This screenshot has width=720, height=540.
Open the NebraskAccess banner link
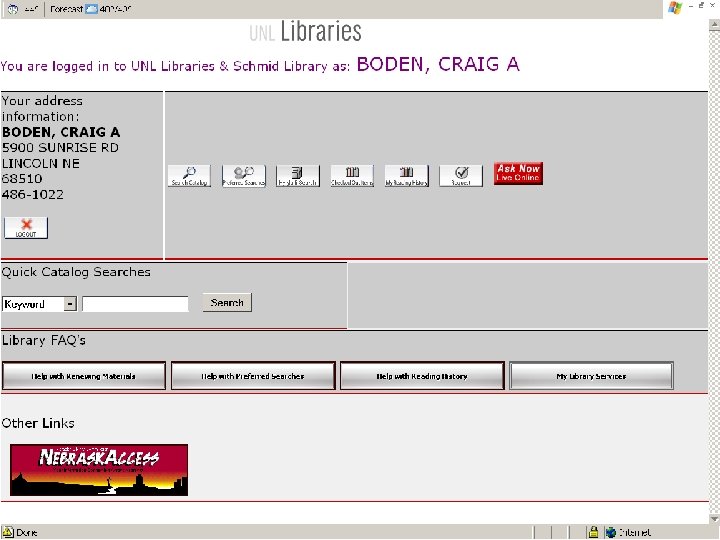[x=99, y=470]
